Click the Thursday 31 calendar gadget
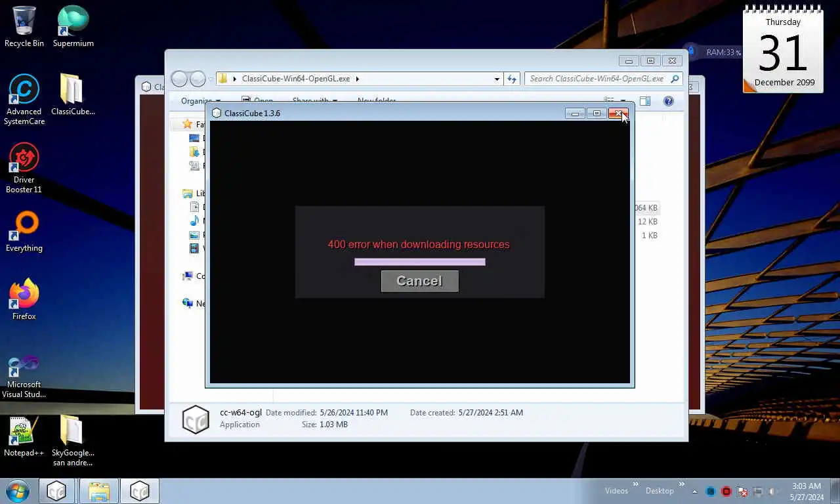The image size is (840, 504). click(x=783, y=49)
